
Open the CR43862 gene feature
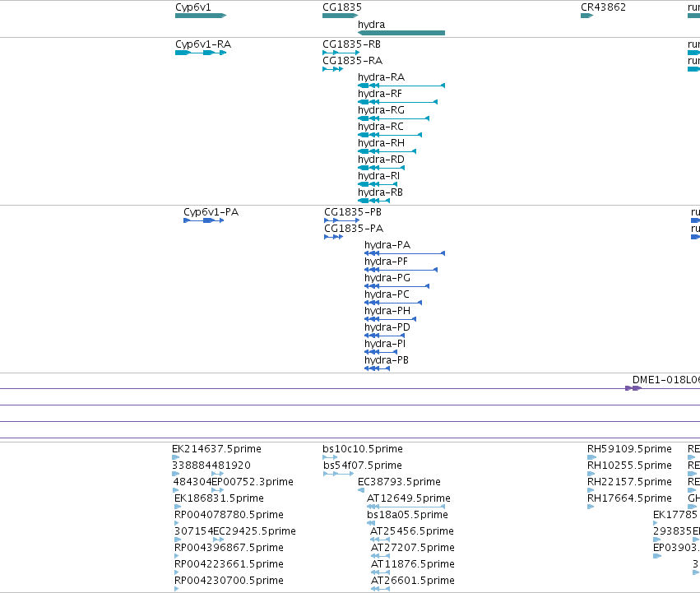[x=586, y=16]
